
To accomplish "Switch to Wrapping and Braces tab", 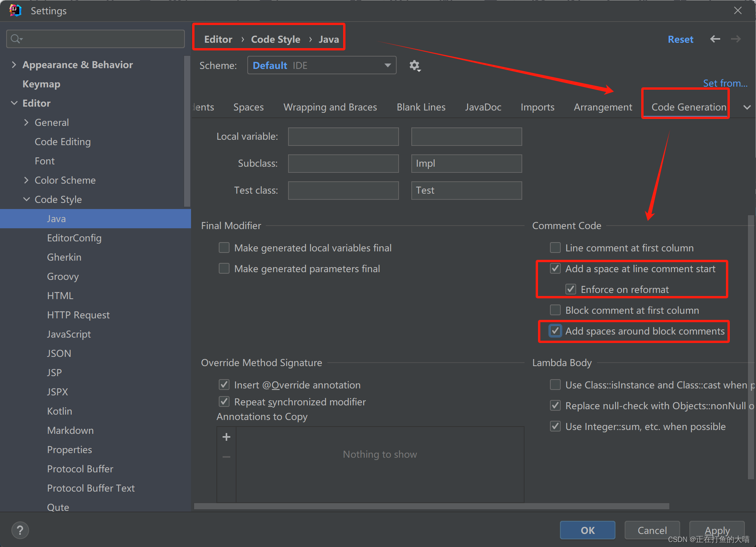I will click(330, 107).
